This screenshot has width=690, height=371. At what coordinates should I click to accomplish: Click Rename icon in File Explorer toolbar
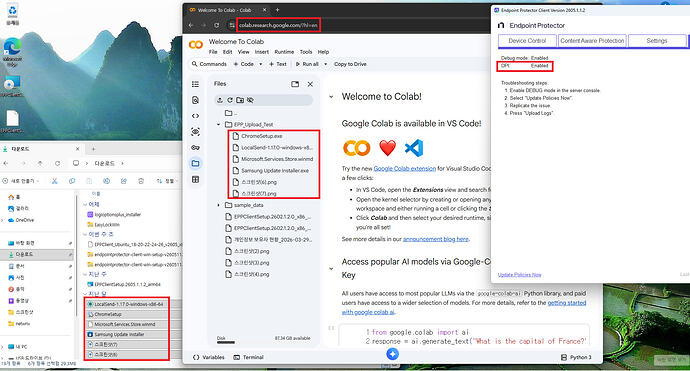pyautogui.click(x=106, y=181)
